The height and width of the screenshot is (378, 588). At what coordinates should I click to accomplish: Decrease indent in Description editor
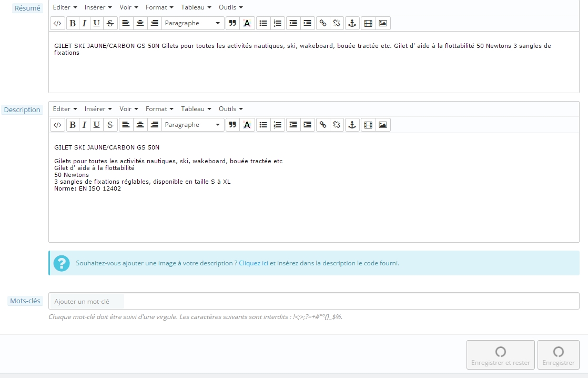click(293, 125)
